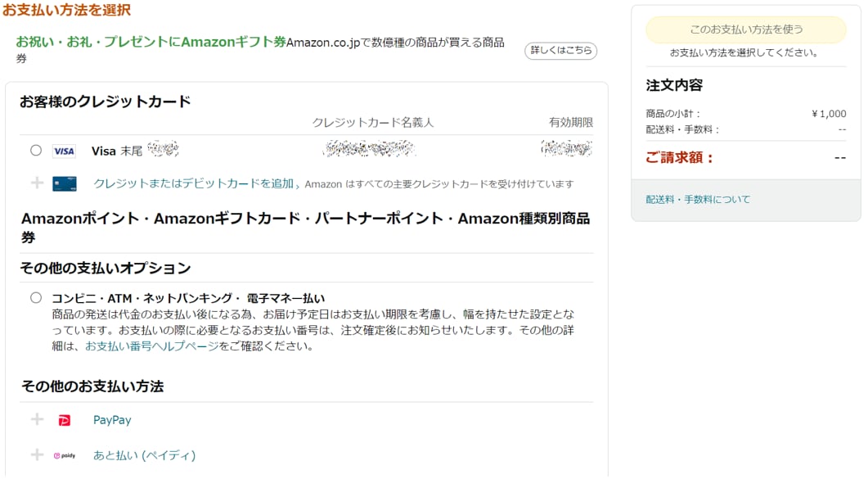Select the Visa credit card radio button
This screenshot has height=479, width=868.
36,151
